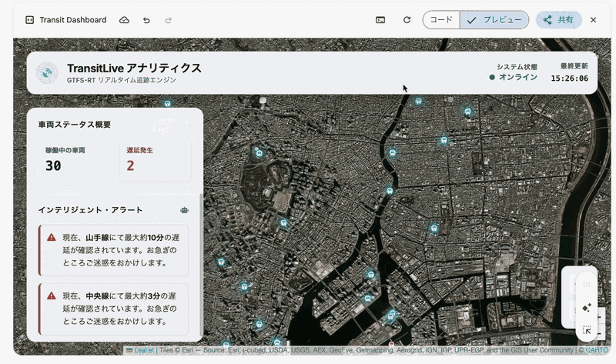Click the train marker nearest the mouse cursor
This screenshot has height=364, width=616.
pos(419,102)
